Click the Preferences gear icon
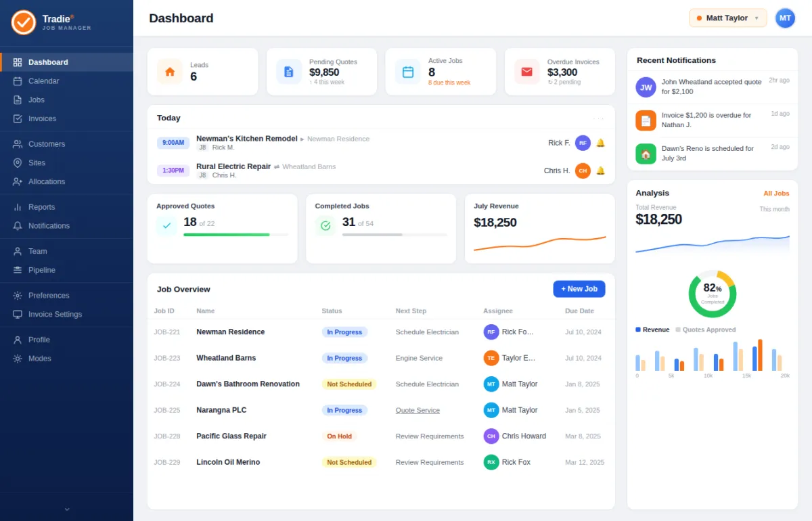Screen dimensions: 812x521 pos(18,296)
